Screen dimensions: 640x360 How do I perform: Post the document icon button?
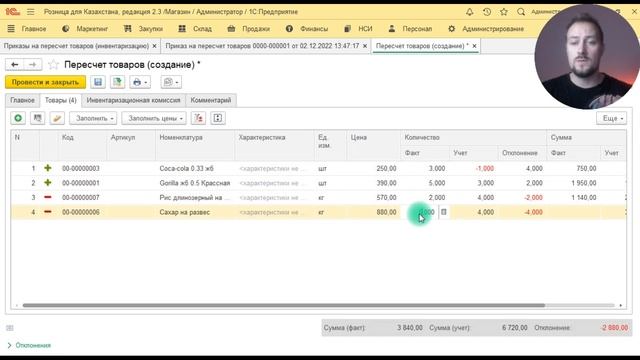[118, 82]
